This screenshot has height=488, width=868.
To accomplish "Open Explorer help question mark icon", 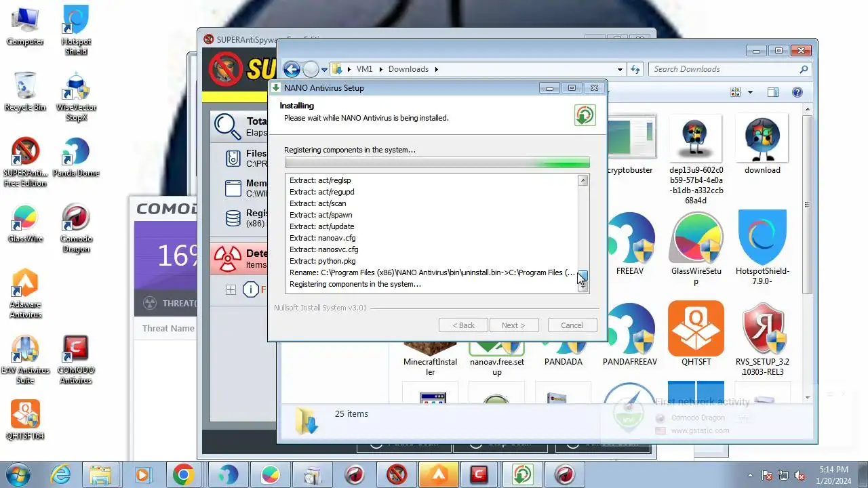I will tap(797, 92).
